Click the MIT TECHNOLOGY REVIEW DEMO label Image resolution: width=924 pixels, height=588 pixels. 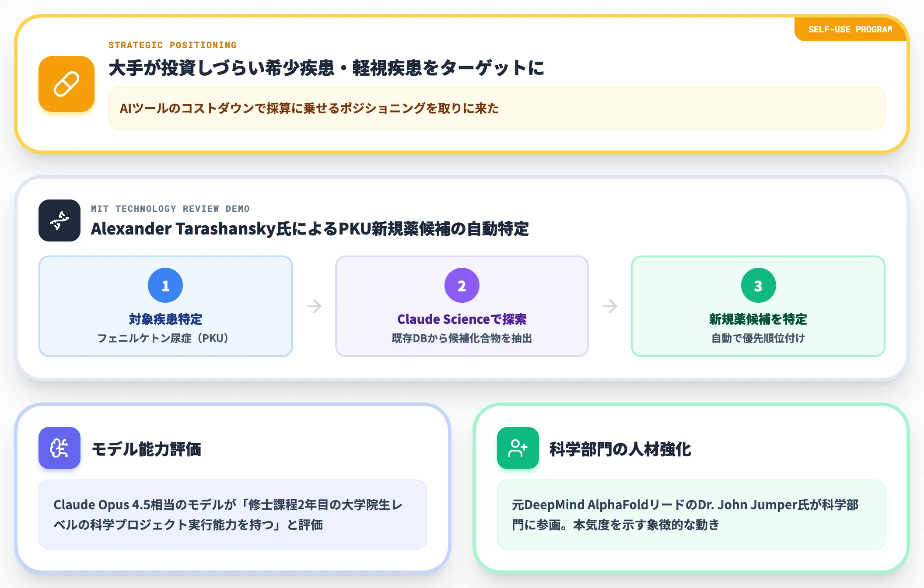point(170,209)
